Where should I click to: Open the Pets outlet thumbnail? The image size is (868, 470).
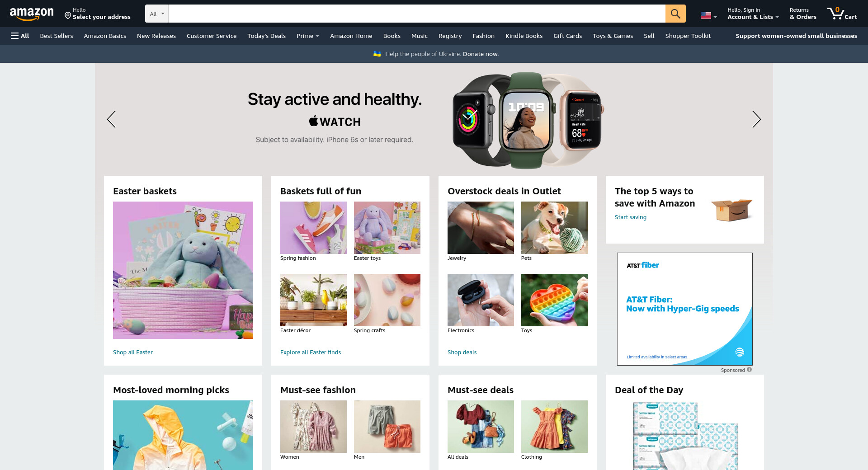click(554, 228)
